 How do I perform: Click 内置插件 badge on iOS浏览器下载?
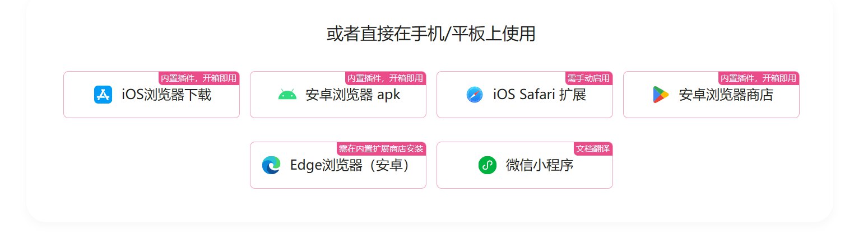pos(199,78)
